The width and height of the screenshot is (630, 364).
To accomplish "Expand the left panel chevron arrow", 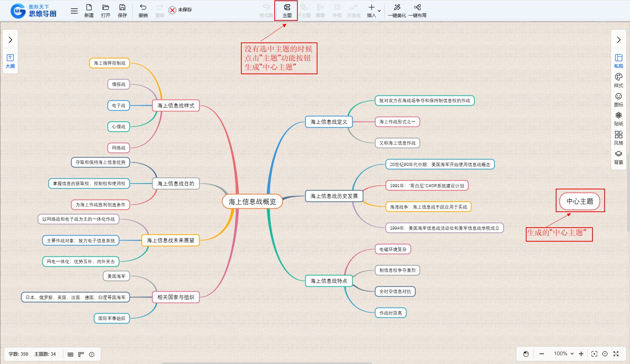I will click(10, 40).
